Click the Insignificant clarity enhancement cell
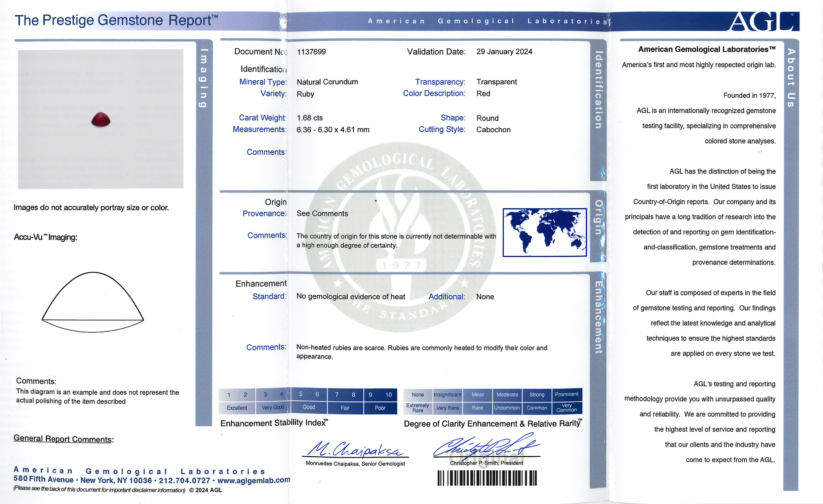The image size is (823, 504). 447,395
